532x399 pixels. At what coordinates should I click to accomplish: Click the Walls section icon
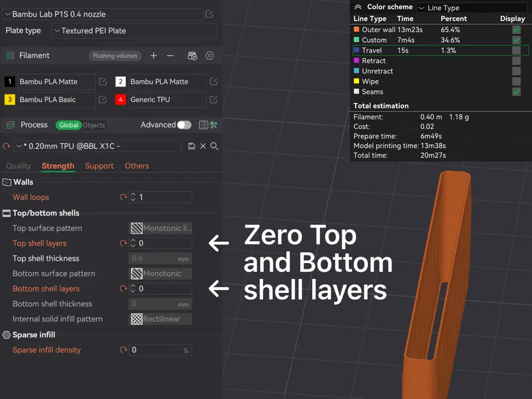[7, 182]
